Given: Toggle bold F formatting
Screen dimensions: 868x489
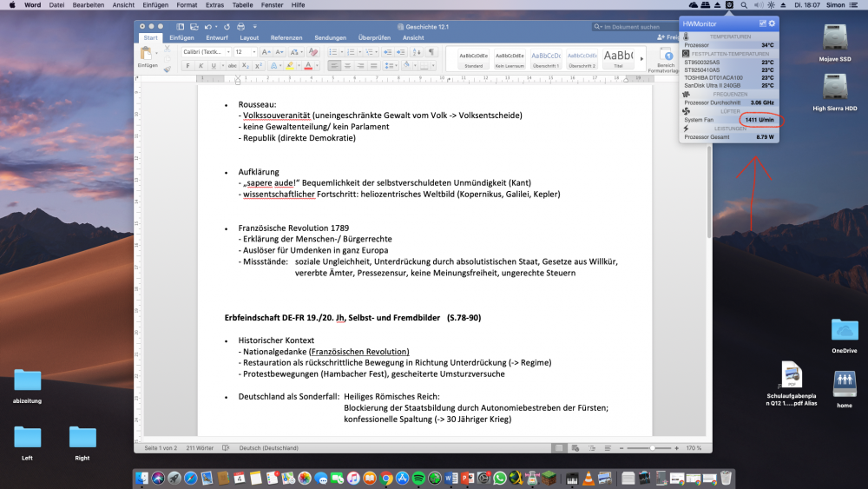Looking at the screenshot, I should coord(187,66).
